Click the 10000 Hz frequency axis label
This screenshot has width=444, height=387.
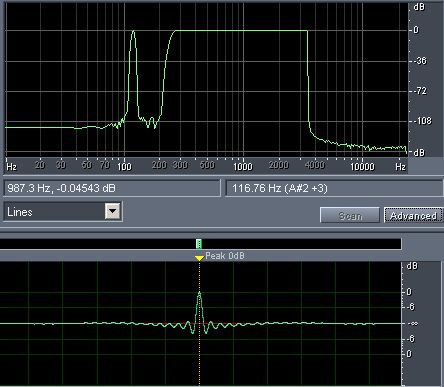point(362,166)
